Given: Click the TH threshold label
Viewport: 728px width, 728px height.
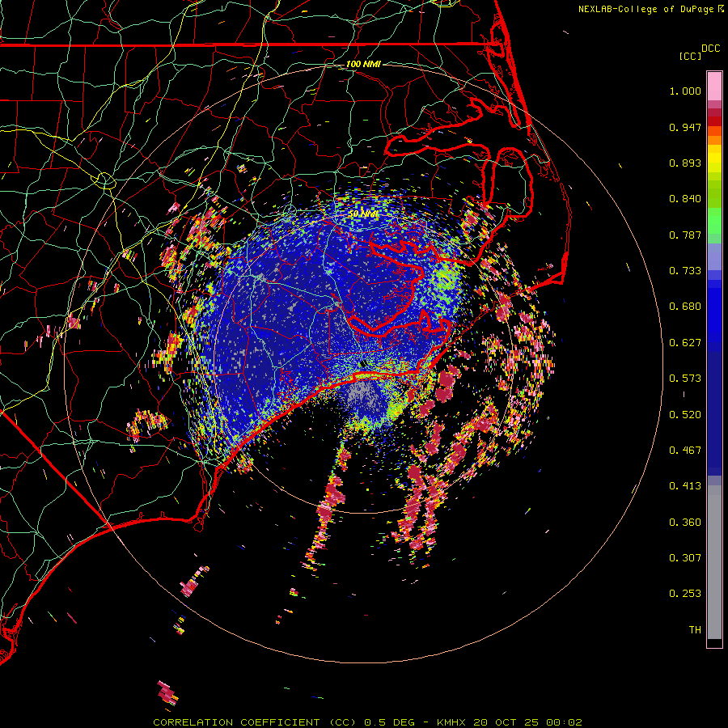Looking at the screenshot, I should pyautogui.click(x=695, y=630).
